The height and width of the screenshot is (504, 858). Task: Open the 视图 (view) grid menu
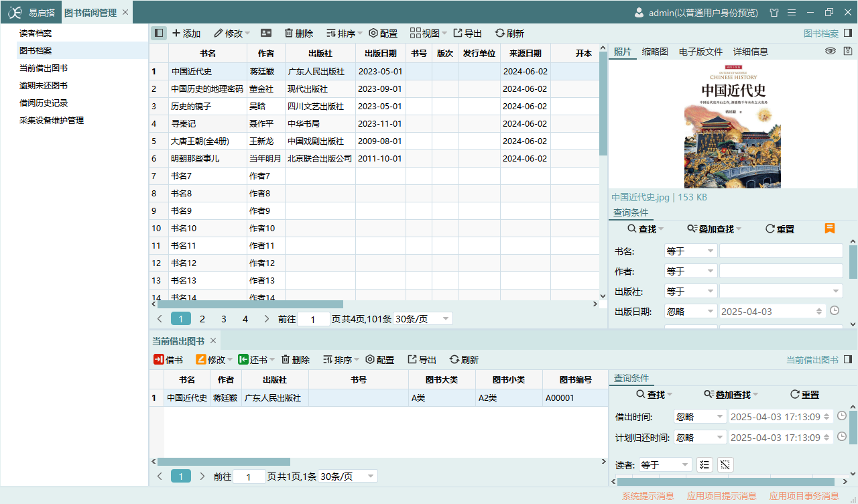pos(428,33)
